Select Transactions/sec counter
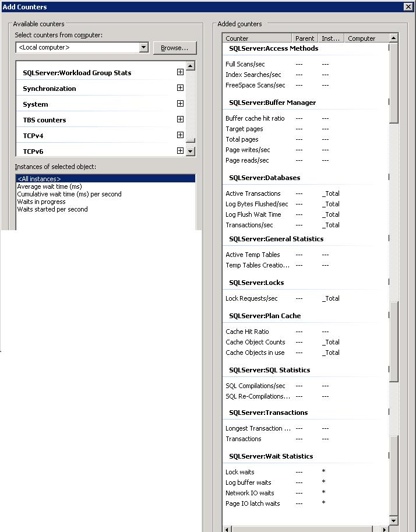 click(x=249, y=226)
